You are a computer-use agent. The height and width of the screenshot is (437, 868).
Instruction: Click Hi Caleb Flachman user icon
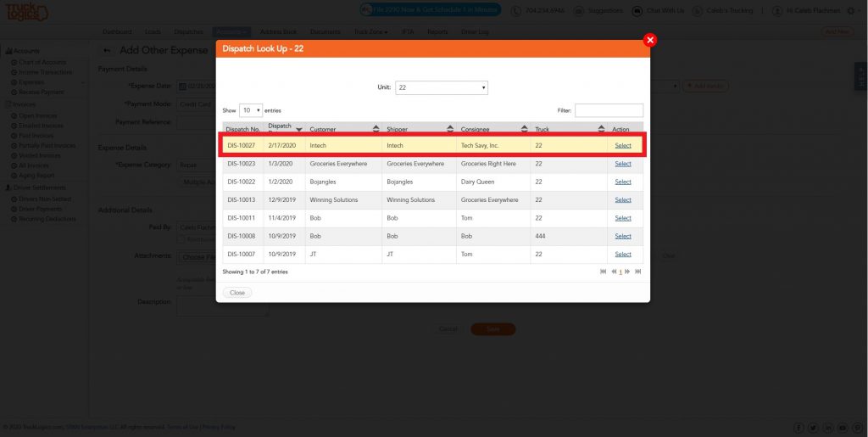tap(777, 10)
